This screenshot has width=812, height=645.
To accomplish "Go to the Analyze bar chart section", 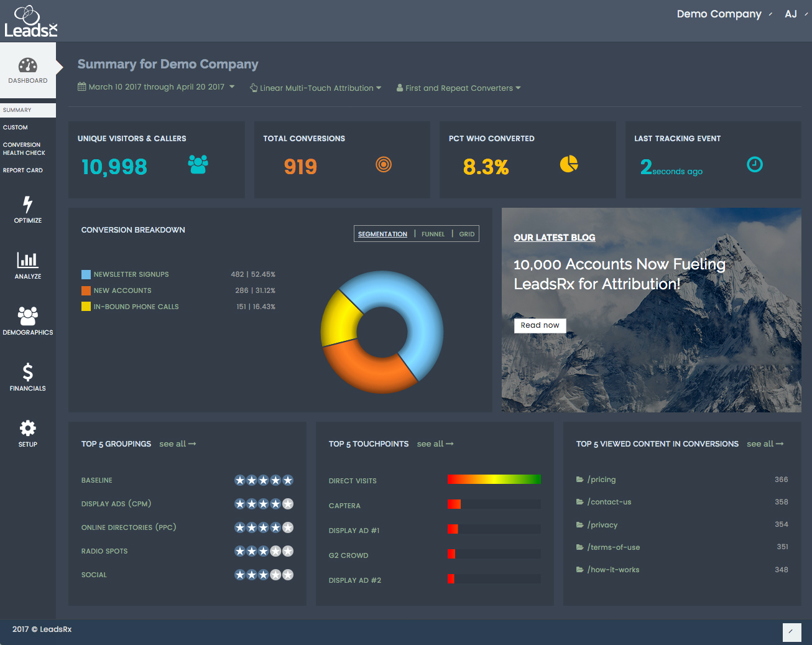I will tap(28, 260).
